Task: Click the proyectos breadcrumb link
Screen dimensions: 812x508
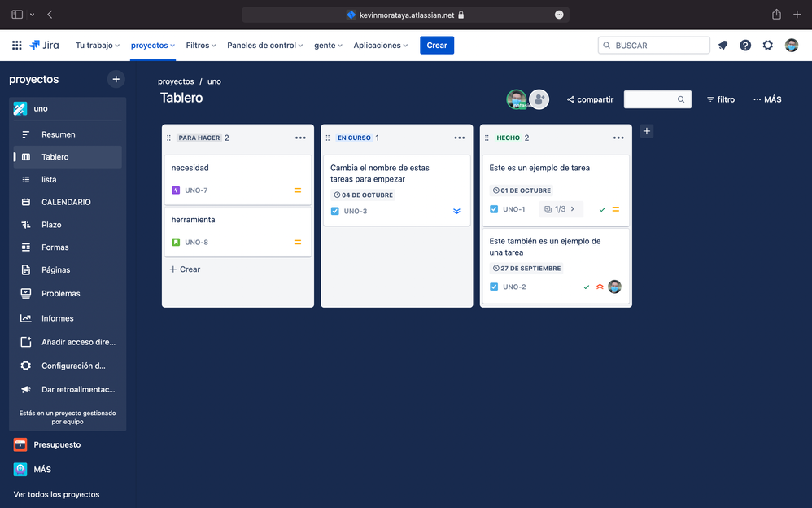Action: (x=176, y=81)
